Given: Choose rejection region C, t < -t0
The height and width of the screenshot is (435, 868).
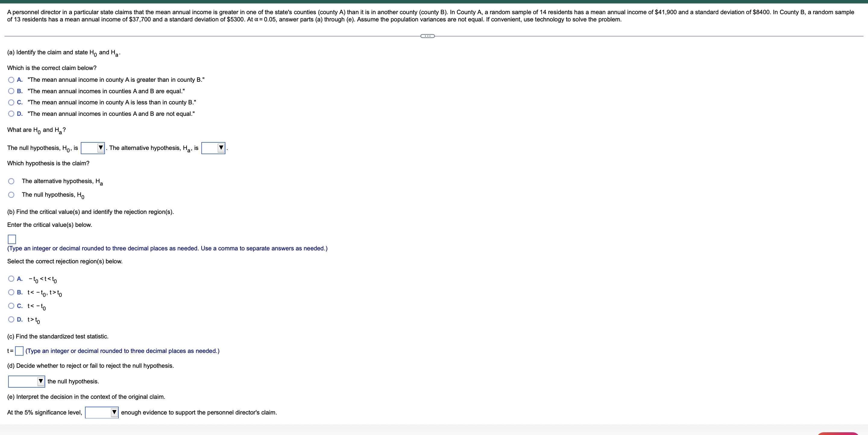Looking at the screenshot, I should [x=11, y=306].
